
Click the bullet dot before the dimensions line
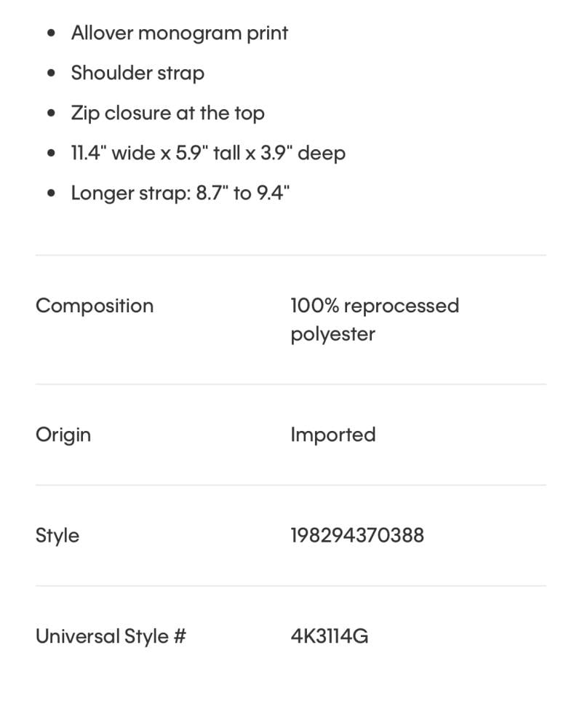[x=51, y=154]
